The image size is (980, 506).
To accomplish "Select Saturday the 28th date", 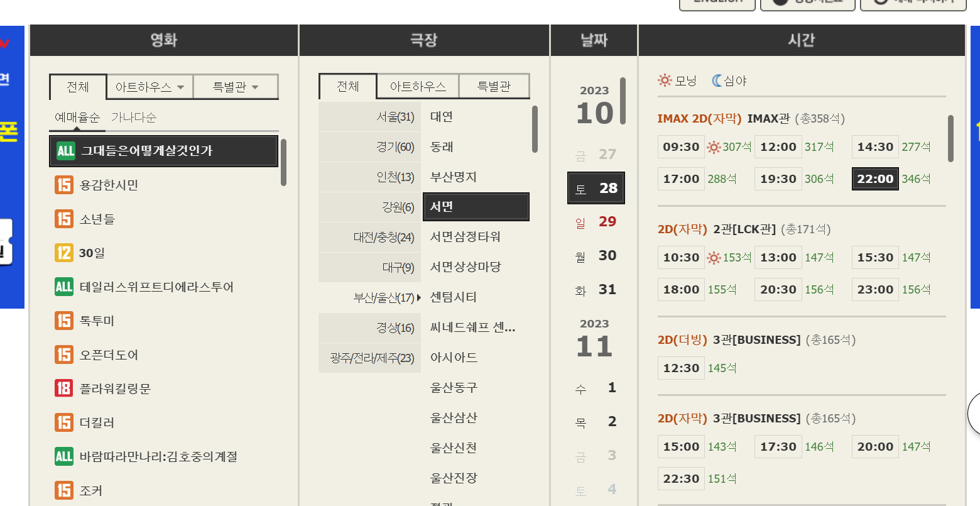I will (596, 188).
